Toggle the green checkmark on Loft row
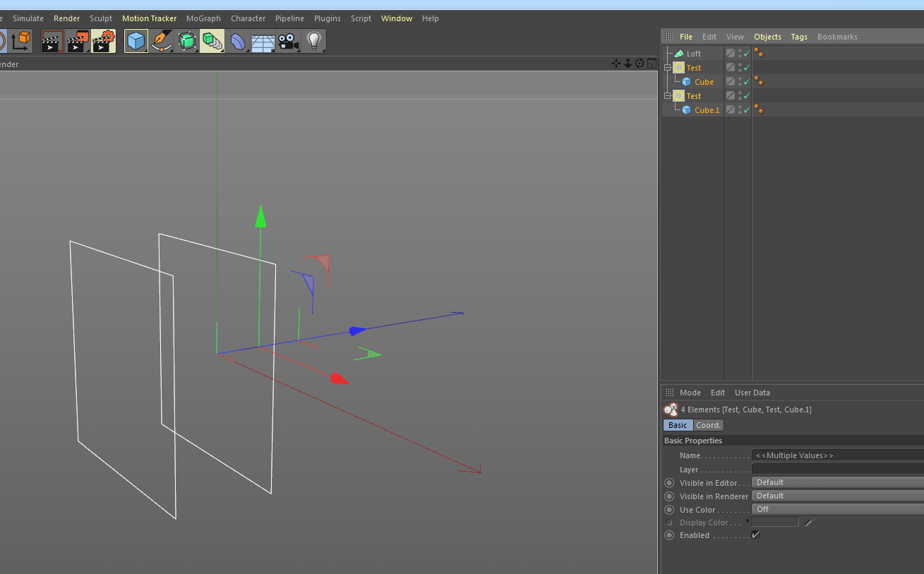Screen dimensions: 924x574 pos(746,54)
